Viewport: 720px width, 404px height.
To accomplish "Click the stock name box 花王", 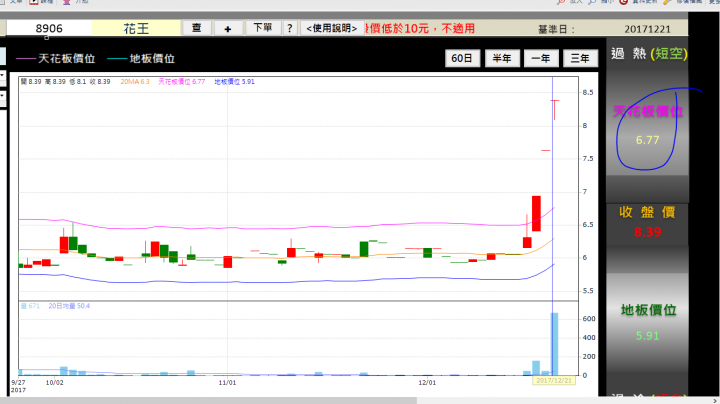I will 136,28.
